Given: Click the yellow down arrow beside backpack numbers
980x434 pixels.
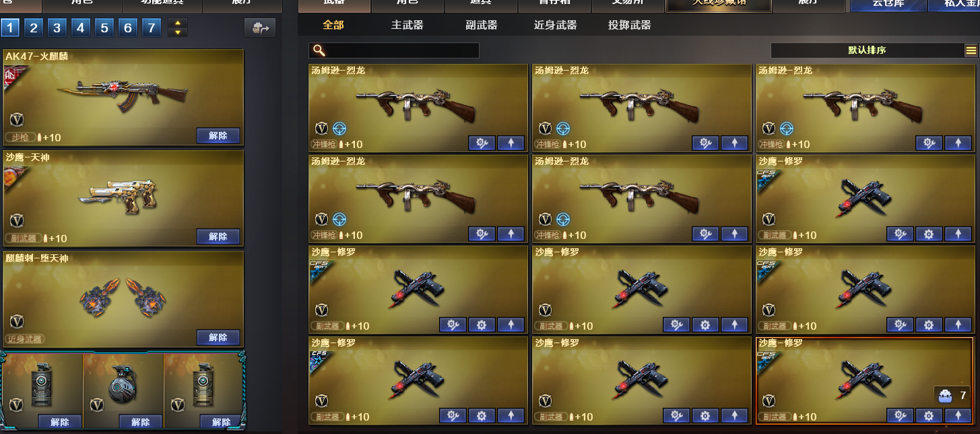Looking at the screenshot, I should [x=178, y=32].
